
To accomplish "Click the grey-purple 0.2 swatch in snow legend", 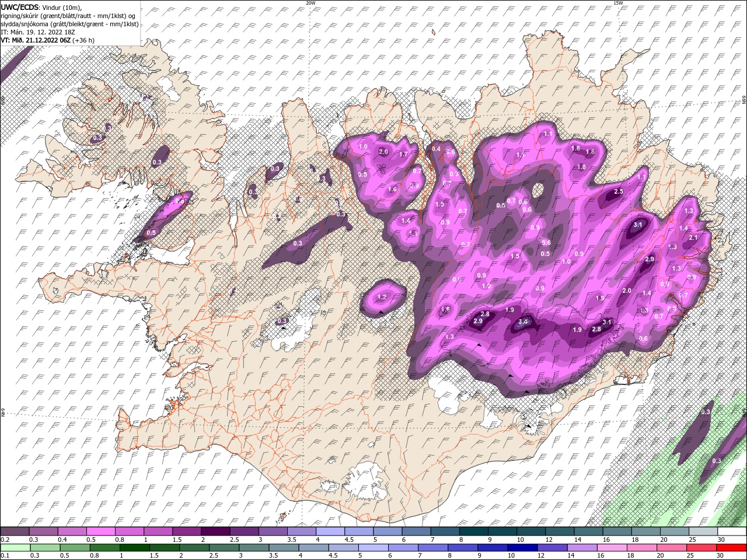I will 15,531.
